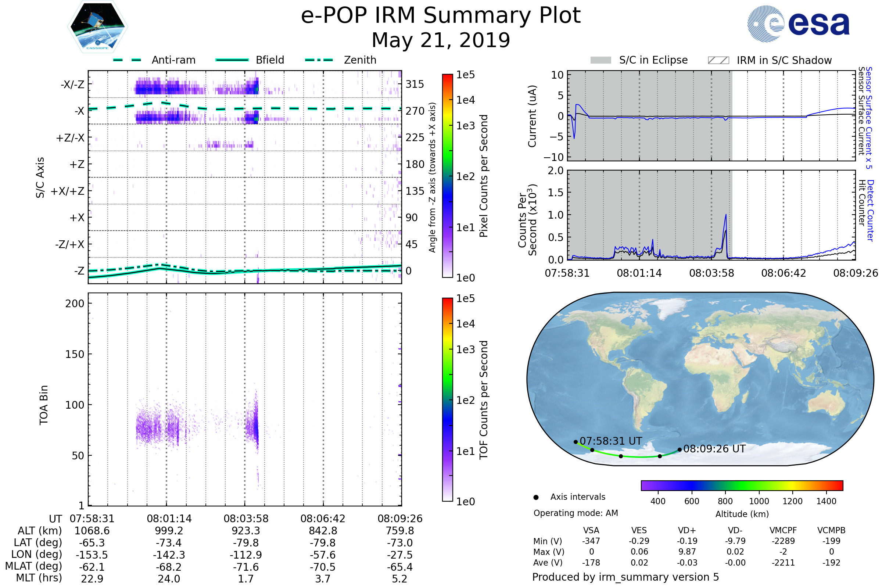This screenshot has height=588, width=882.
Task: Click the VMCPF column header
Action: (783, 530)
